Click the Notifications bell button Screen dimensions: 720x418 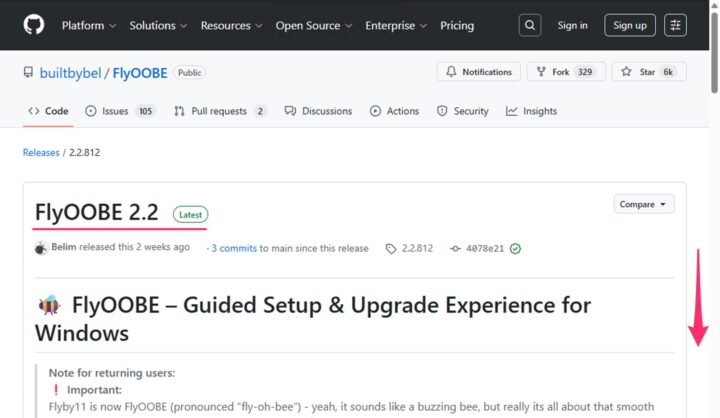pos(479,72)
